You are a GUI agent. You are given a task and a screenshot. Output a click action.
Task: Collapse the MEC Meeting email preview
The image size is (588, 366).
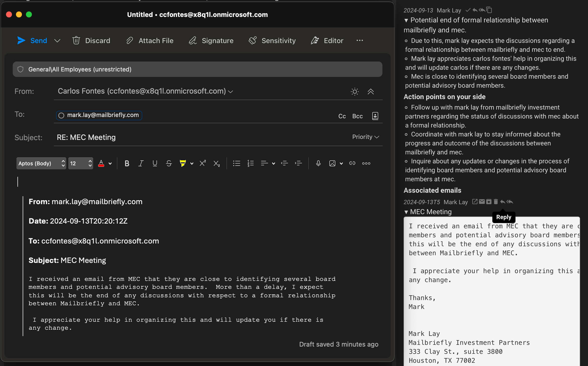[x=406, y=212]
